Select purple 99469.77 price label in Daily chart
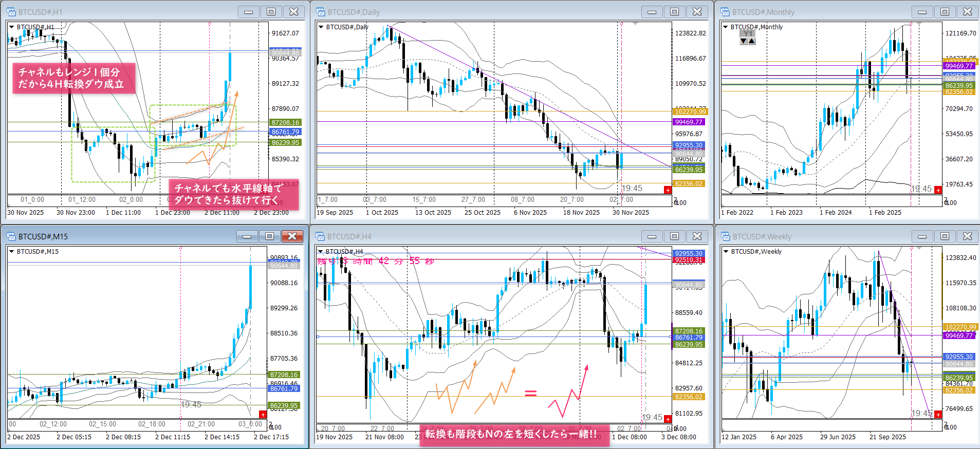The width and height of the screenshot is (980, 449). [x=689, y=122]
